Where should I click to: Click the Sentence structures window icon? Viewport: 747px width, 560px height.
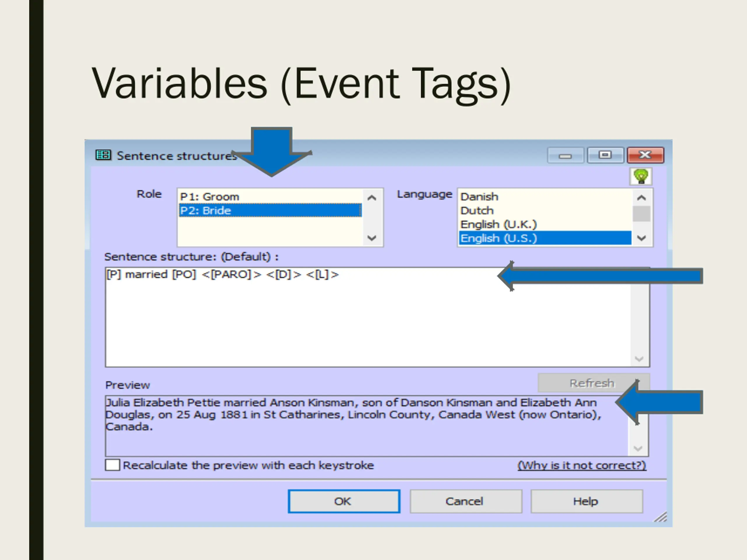tap(103, 155)
